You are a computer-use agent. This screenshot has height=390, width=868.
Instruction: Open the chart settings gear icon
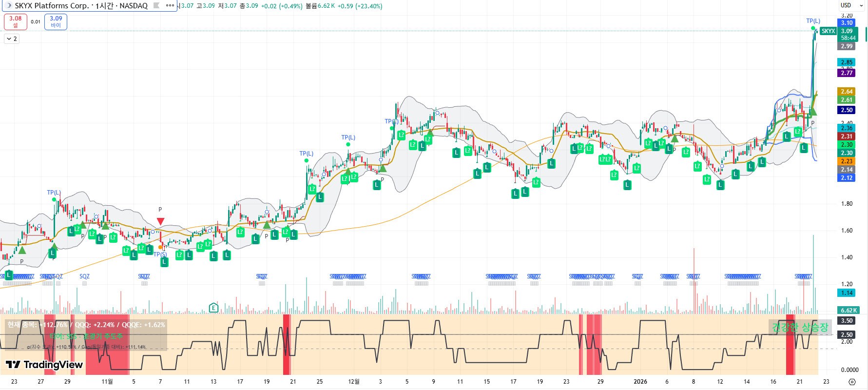[x=852, y=382]
